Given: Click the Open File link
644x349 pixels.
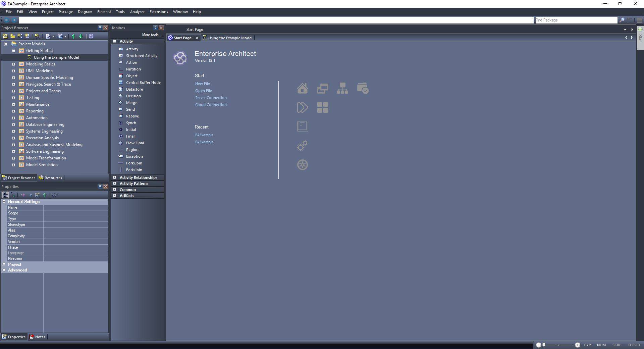Looking at the screenshot, I should pyautogui.click(x=204, y=91).
